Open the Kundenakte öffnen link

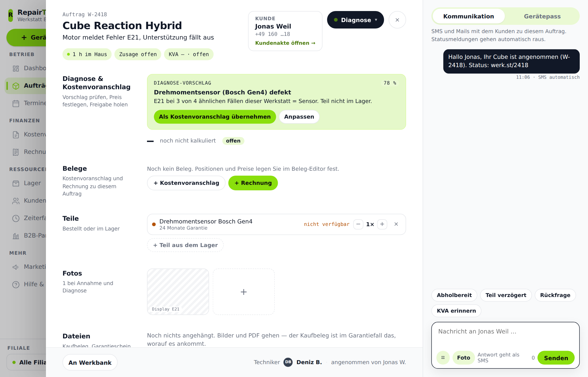285,43
